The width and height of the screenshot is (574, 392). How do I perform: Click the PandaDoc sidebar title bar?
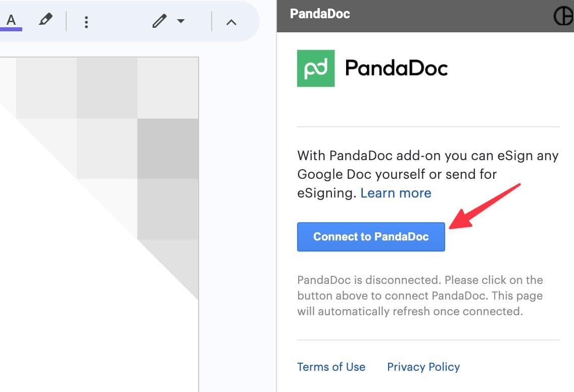(x=320, y=14)
